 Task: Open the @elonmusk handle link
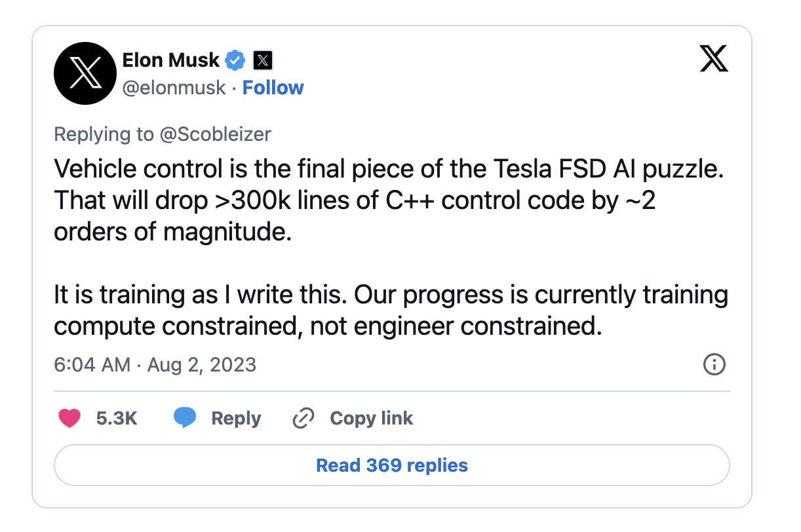tap(174, 88)
